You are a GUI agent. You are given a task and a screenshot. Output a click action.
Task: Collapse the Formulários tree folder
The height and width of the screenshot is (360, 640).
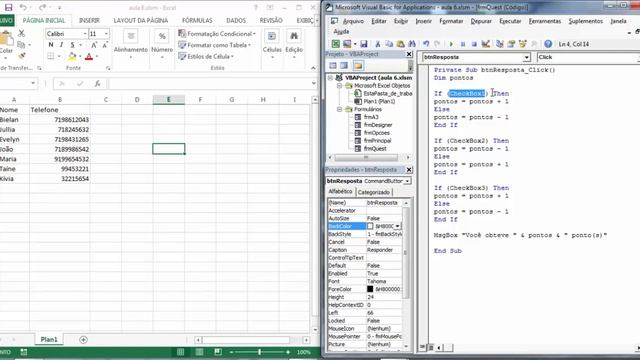[339, 109]
